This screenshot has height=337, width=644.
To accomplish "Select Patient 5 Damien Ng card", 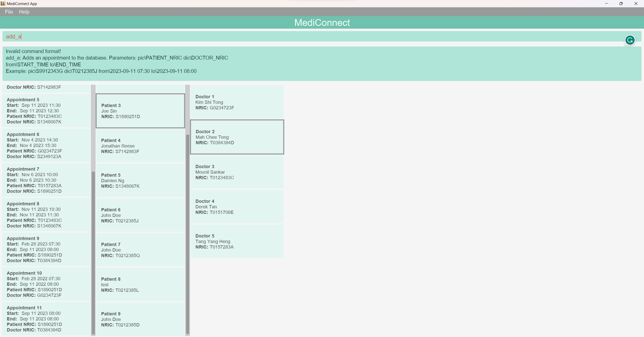I will pyautogui.click(x=140, y=180).
